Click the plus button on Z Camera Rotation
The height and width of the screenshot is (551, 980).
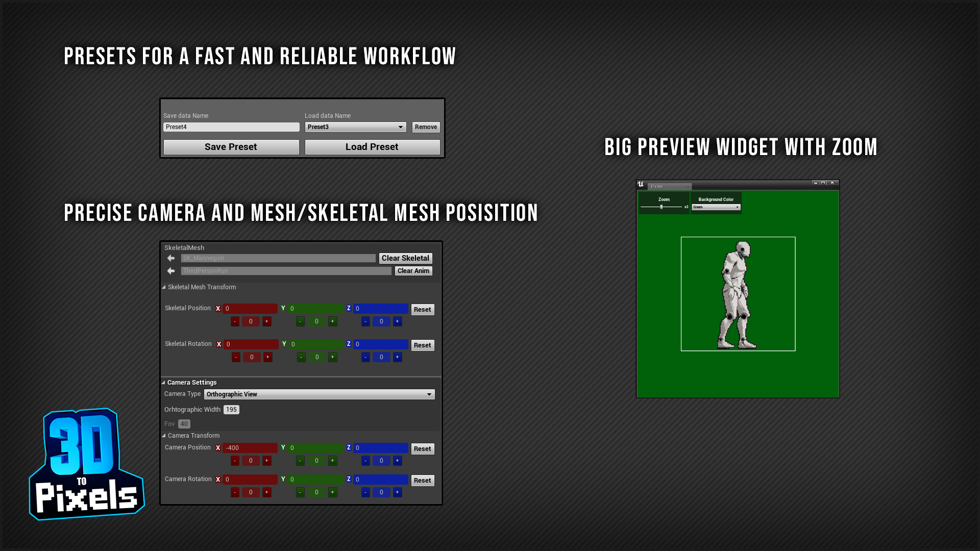397,492
